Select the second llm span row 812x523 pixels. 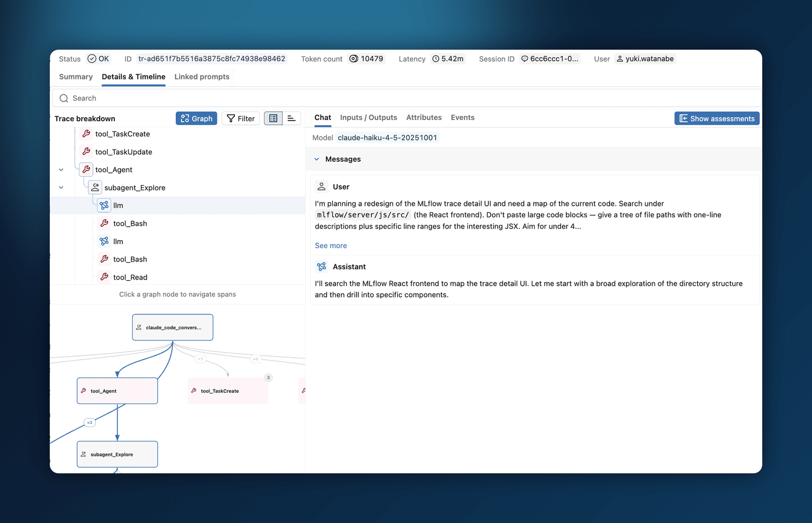177,241
